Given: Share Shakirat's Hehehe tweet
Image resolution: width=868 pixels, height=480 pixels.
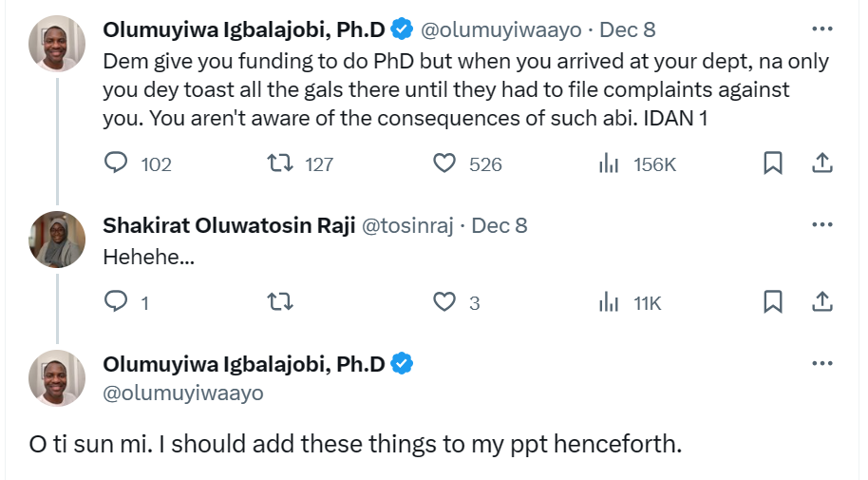Looking at the screenshot, I should point(821,302).
